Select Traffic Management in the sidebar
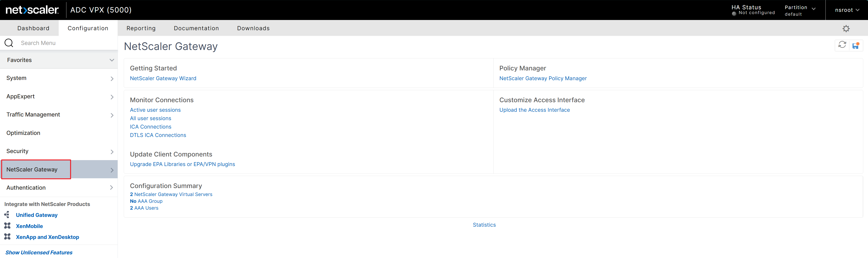 tap(33, 115)
